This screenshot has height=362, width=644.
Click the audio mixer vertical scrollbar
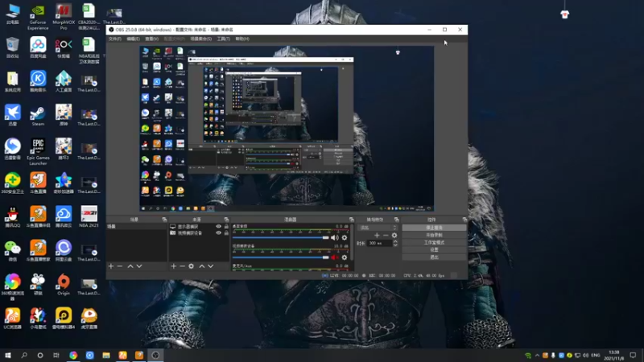353,246
